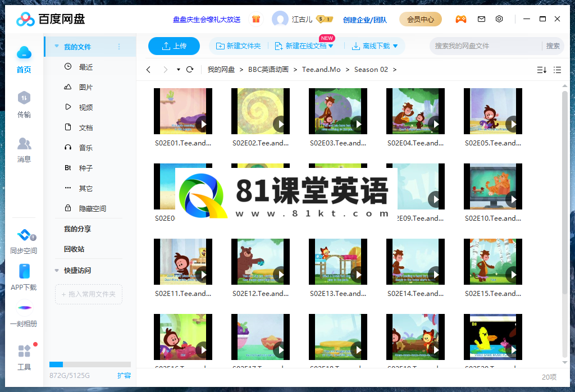Collapse the 我的文件 section
The width and height of the screenshot is (575, 392).
57,46
